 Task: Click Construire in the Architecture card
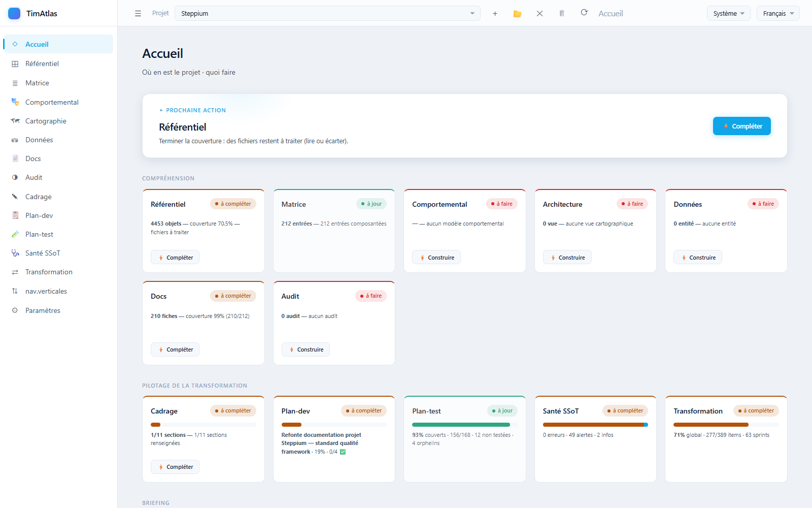[x=567, y=258]
